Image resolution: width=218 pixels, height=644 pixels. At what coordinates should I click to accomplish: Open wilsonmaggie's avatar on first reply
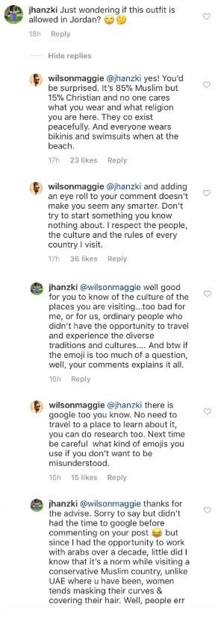[x=36, y=80]
